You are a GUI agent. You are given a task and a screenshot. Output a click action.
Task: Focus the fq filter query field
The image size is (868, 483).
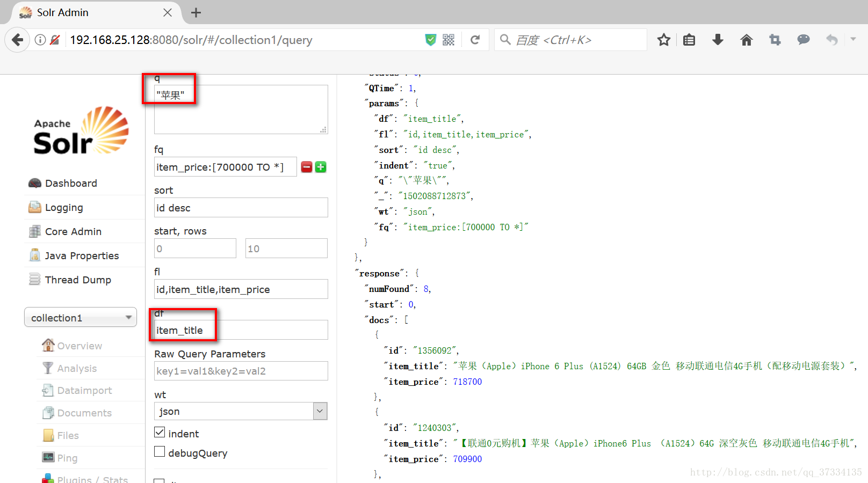click(226, 167)
